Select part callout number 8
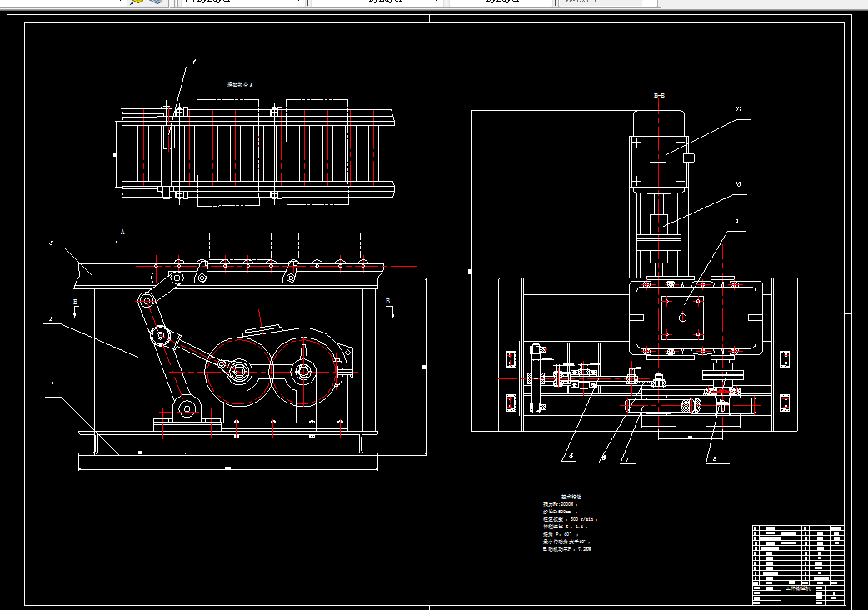868x610 pixels. coord(715,458)
